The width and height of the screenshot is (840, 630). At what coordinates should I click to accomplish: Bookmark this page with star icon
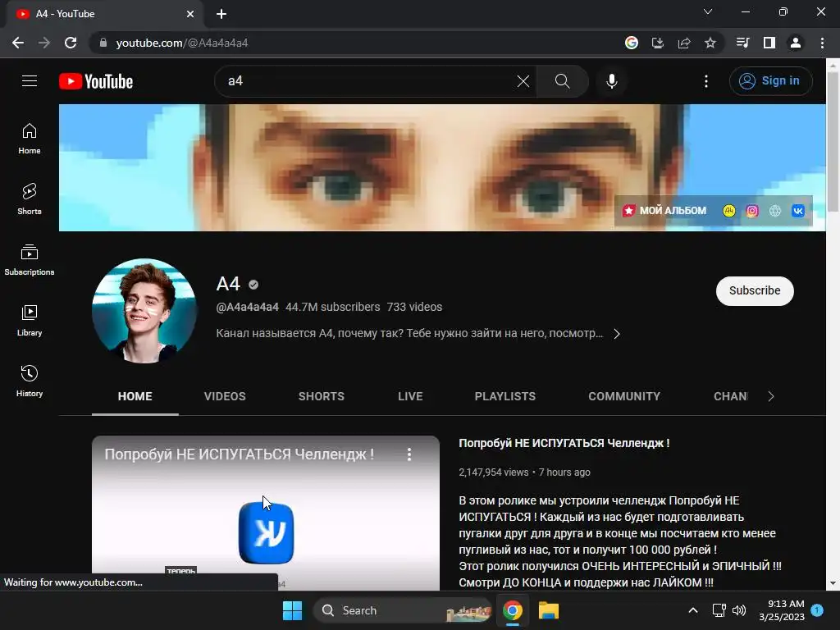[x=710, y=43]
